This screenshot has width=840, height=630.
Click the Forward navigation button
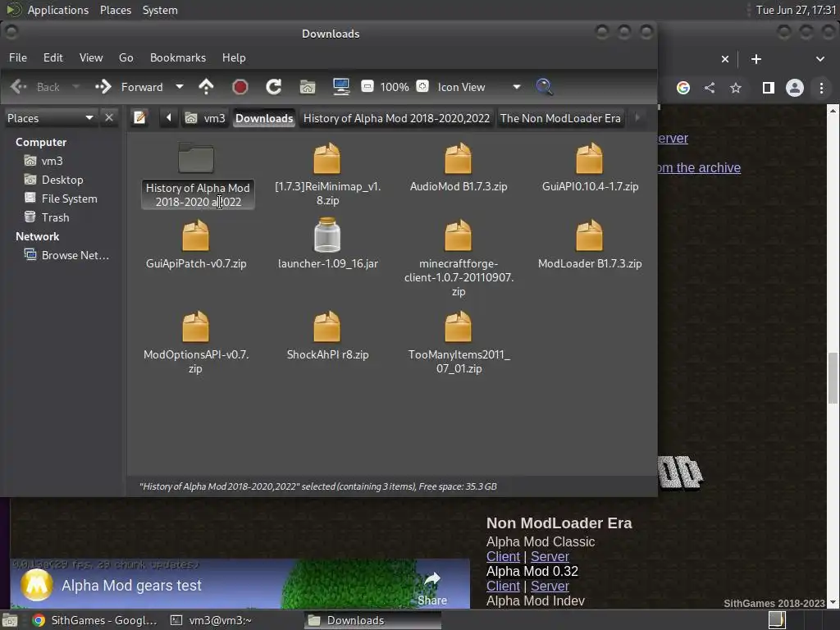pyautogui.click(x=130, y=87)
